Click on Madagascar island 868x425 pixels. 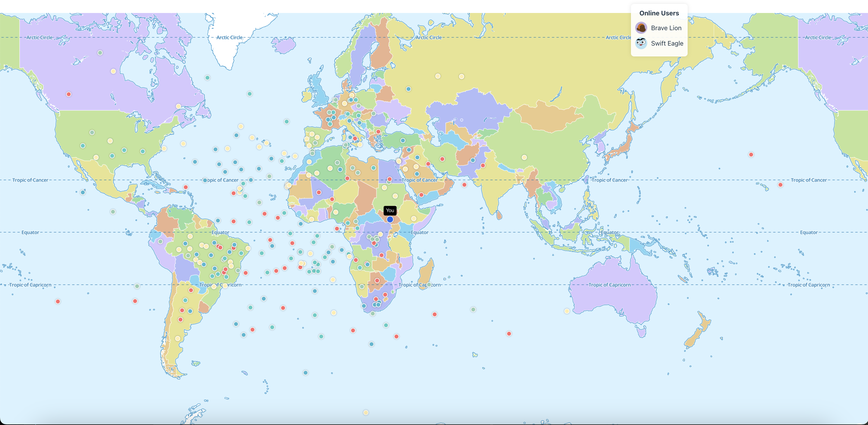426,273
